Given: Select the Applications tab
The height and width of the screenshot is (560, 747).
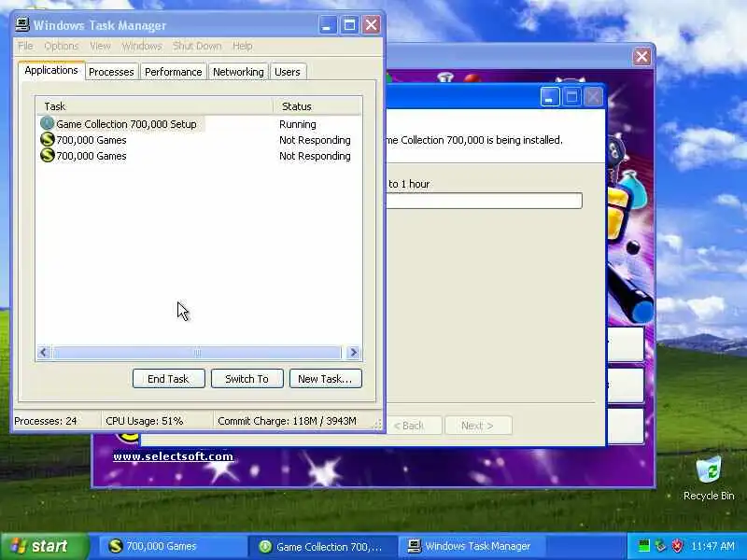Looking at the screenshot, I should pos(51,70).
